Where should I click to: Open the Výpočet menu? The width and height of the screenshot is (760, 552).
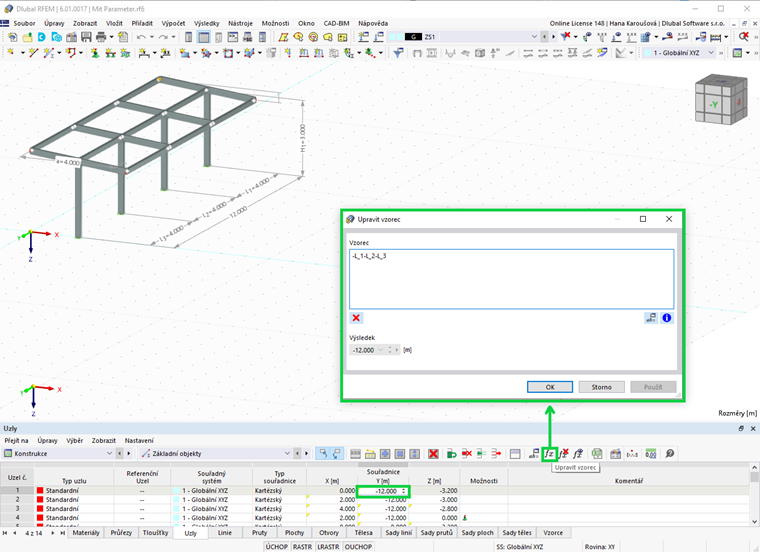pyautogui.click(x=173, y=23)
